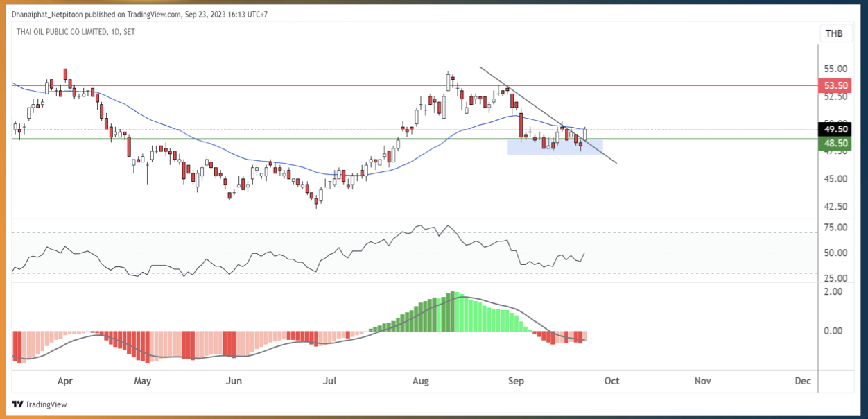Click the 25.00 RSI axis label
868x419 pixels.
click(x=835, y=278)
